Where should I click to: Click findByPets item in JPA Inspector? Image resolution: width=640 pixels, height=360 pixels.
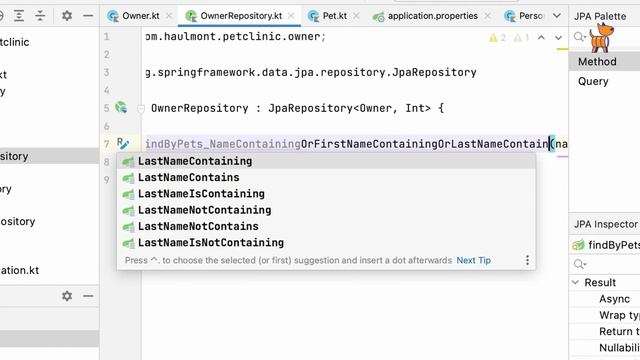[x=606, y=245]
